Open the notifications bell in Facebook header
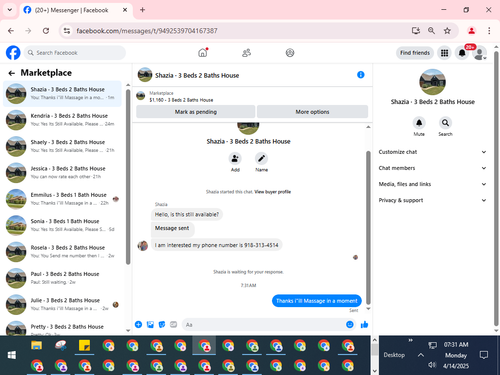Screen dimensions: 500x375 462,53
